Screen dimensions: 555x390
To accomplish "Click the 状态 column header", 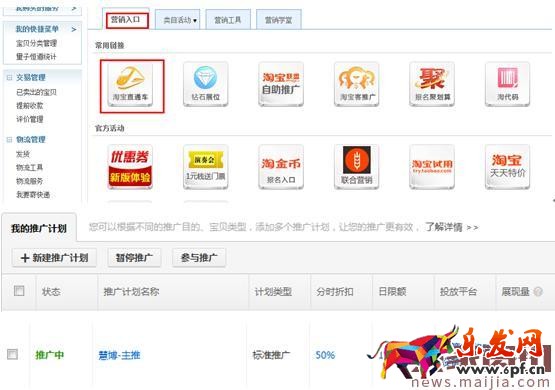I will (51, 292).
